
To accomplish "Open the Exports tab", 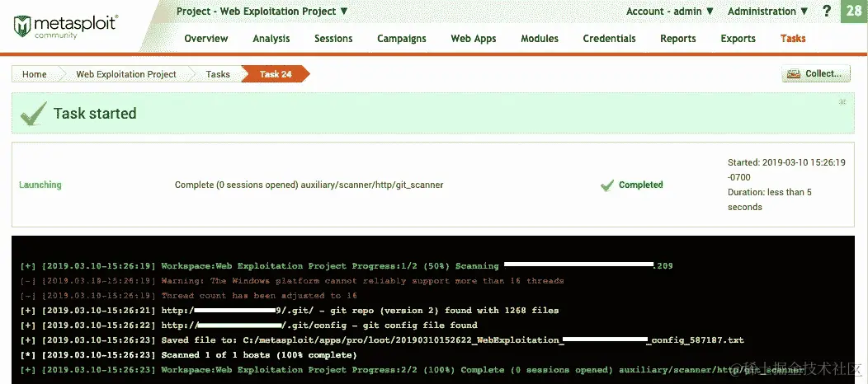I will click(x=738, y=39).
